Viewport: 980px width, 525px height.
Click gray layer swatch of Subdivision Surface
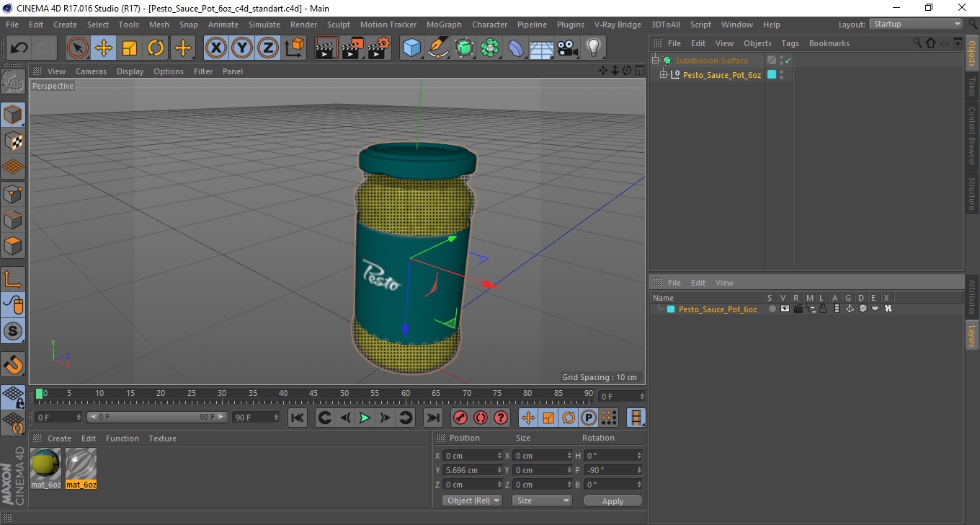click(x=772, y=61)
